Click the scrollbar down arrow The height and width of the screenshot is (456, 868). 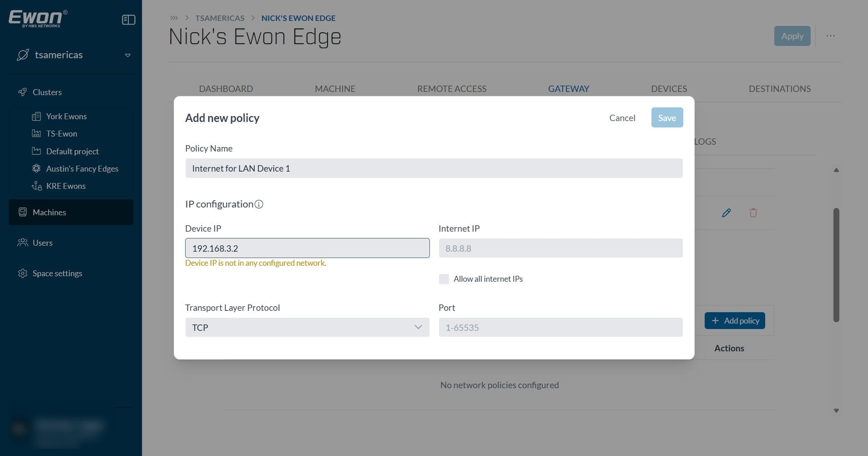tap(836, 410)
